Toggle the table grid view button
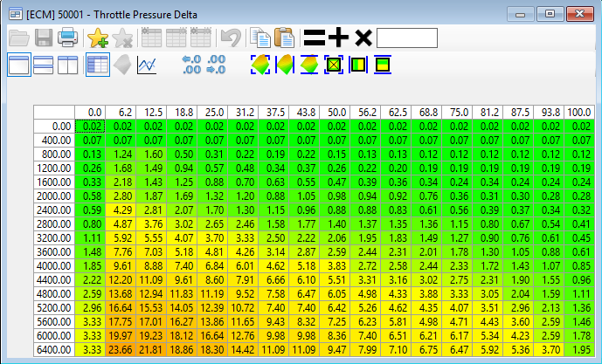This screenshot has width=602, height=364. pyautogui.click(x=97, y=65)
